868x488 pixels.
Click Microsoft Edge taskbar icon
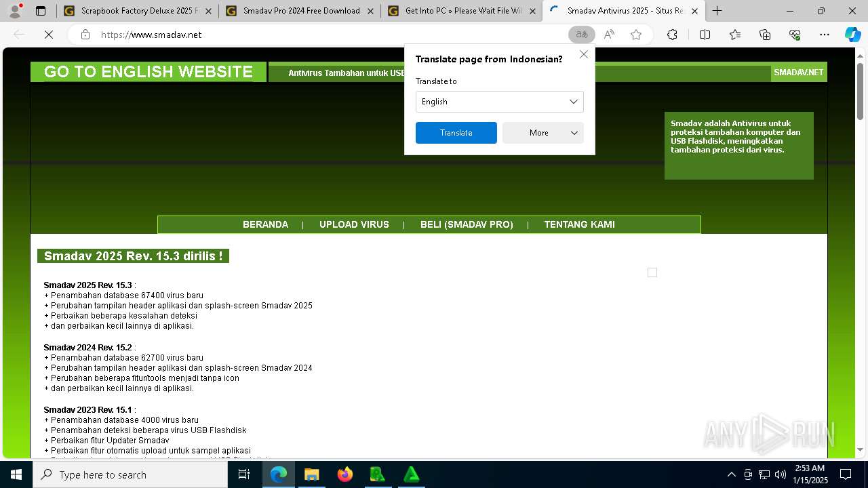[x=279, y=474]
